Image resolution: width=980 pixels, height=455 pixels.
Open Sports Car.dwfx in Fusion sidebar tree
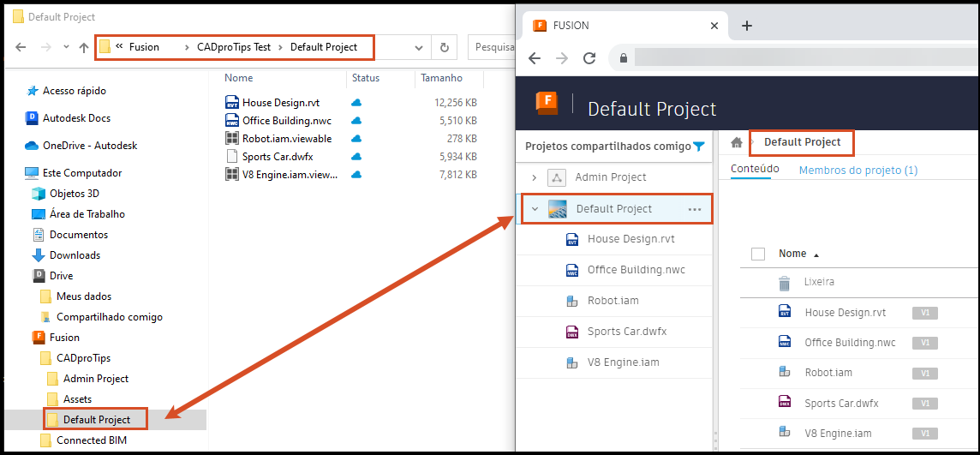(x=627, y=332)
